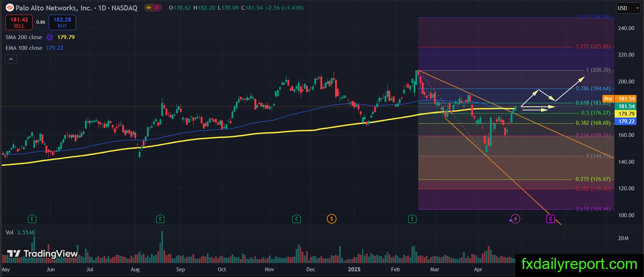The image size is (644, 277).
Task: Click the orange Pre 181.54 price label
Action: pyautogui.click(x=619, y=99)
